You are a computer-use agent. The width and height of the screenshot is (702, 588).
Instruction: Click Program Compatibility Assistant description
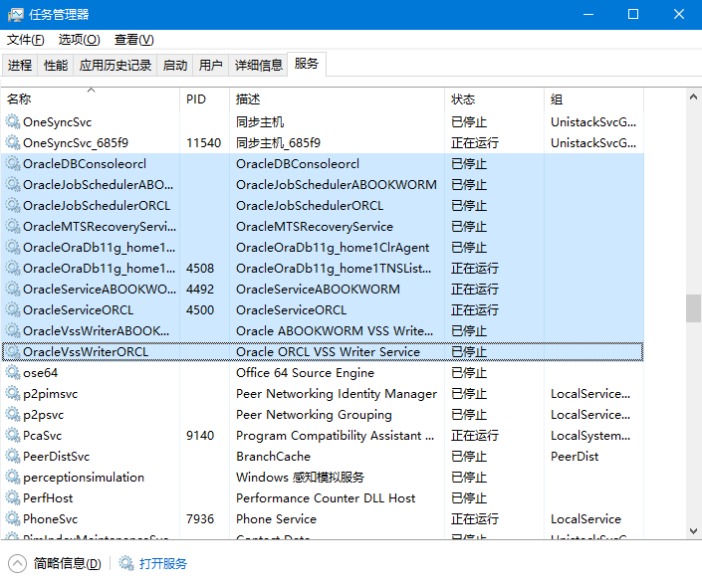click(x=335, y=436)
